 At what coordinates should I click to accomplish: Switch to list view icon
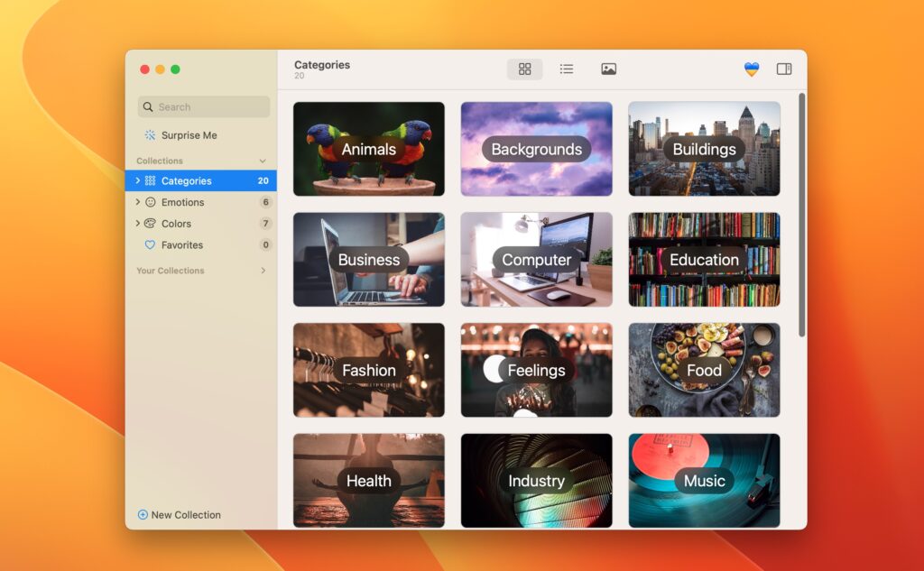point(567,69)
